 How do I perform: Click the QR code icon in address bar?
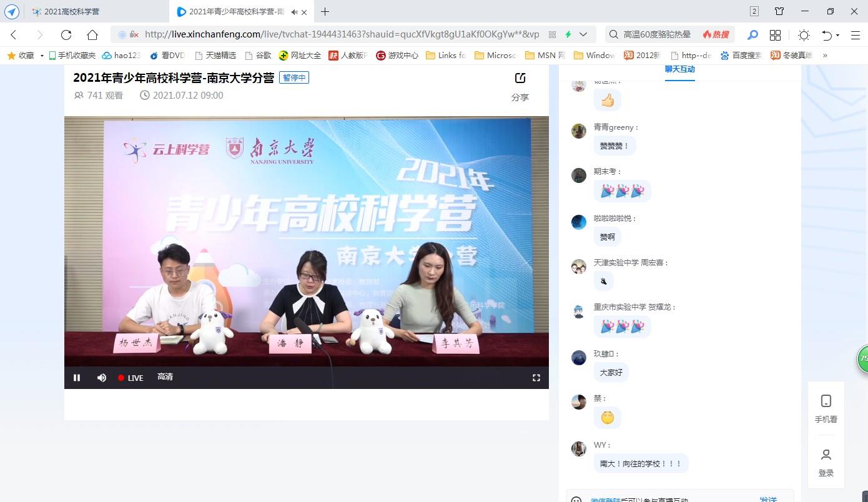pyautogui.click(x=552, y=35)
